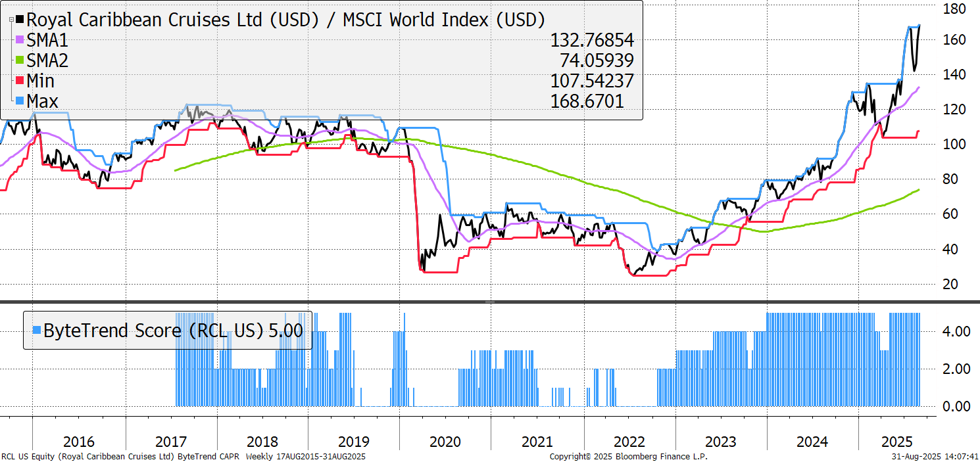Click the blue ByteTrend Score legend marker

[x=37, y=331]
